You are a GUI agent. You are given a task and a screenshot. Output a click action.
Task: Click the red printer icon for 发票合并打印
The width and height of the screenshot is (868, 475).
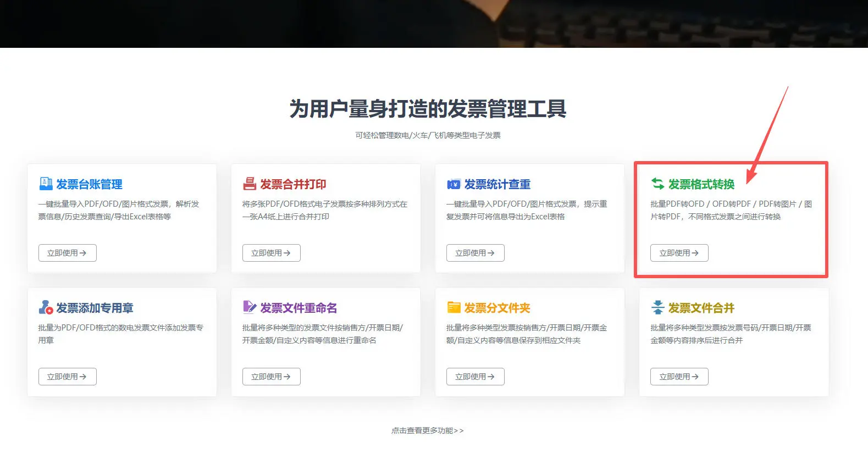250,184
